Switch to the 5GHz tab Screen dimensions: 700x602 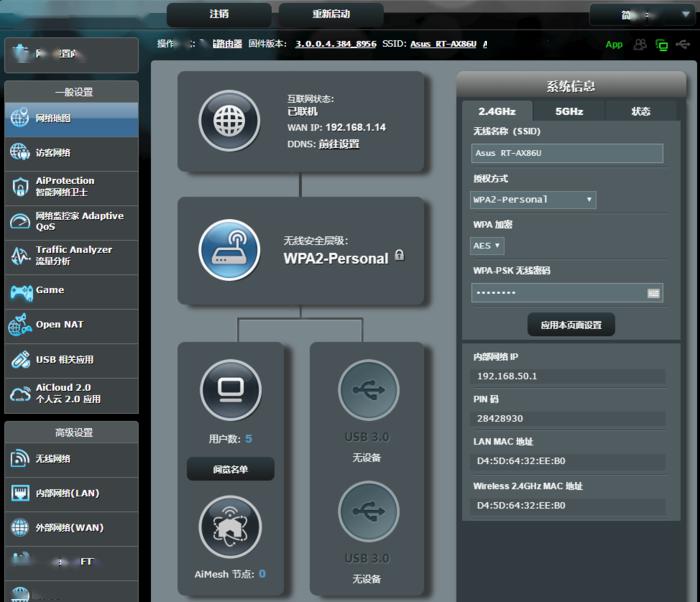point(569,111)
